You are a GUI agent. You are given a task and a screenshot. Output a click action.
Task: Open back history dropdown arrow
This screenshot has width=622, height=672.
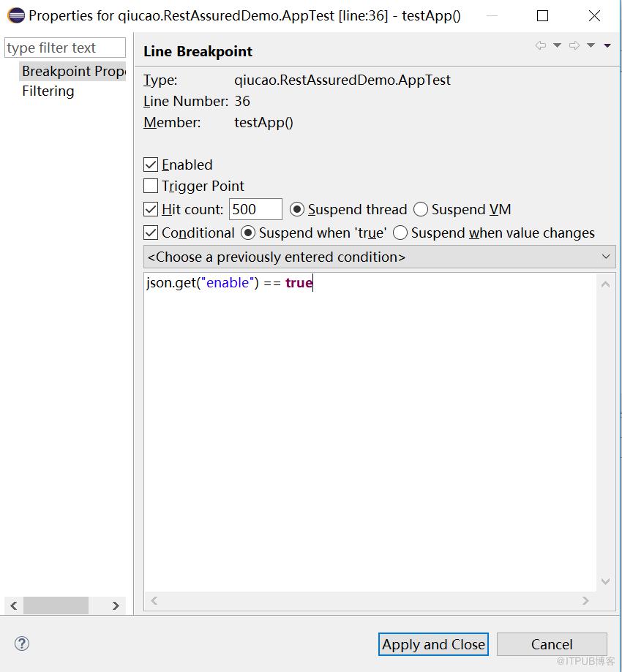coord(557,45)
